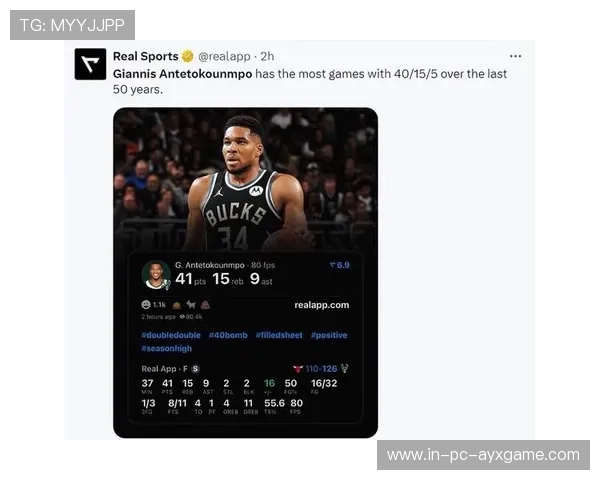Select the #seasonhigh hashtag

(x=166, y=348)
